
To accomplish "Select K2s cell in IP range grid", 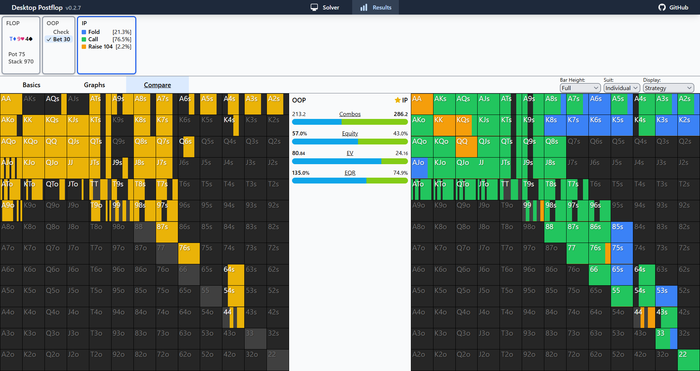I will coord(688,125).
